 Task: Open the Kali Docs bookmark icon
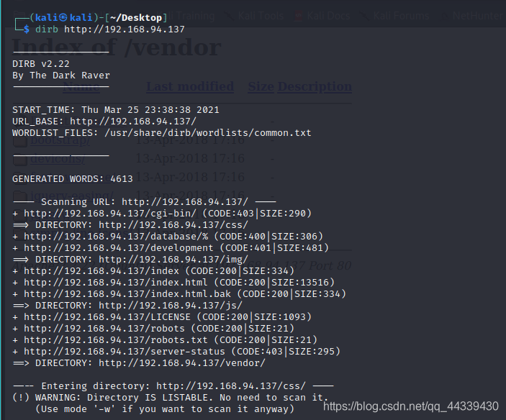[x=299, y=16]
